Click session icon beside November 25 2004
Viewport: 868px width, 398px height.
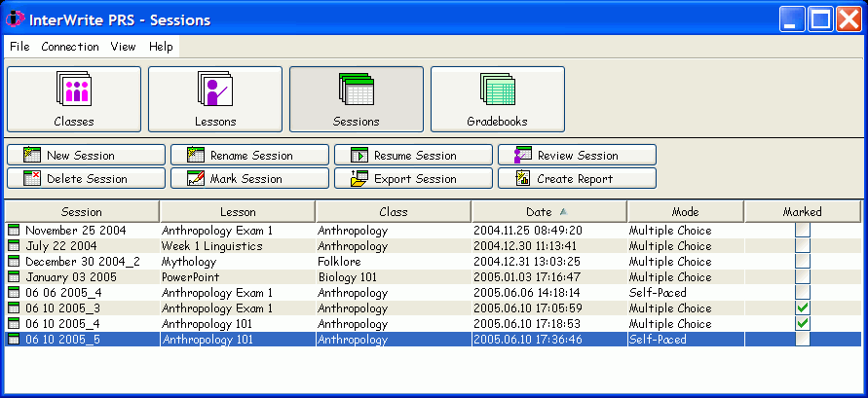[14, 231]
